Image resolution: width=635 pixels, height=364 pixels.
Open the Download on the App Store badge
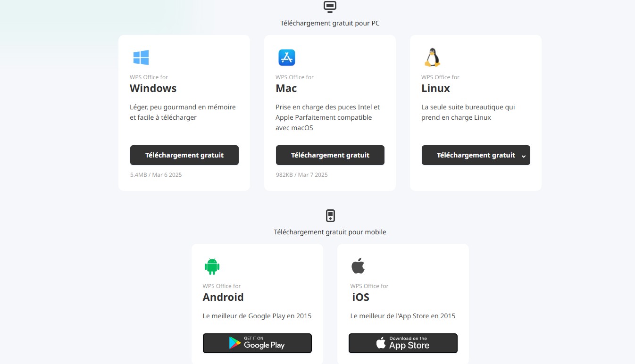[403, 343]
